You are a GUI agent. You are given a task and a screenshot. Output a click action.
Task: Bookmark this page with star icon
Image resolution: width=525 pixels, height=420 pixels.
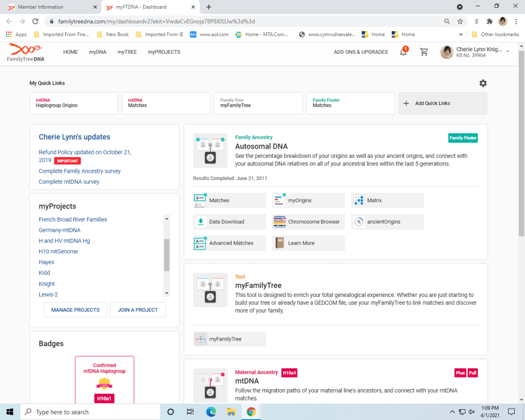point(460,22)
